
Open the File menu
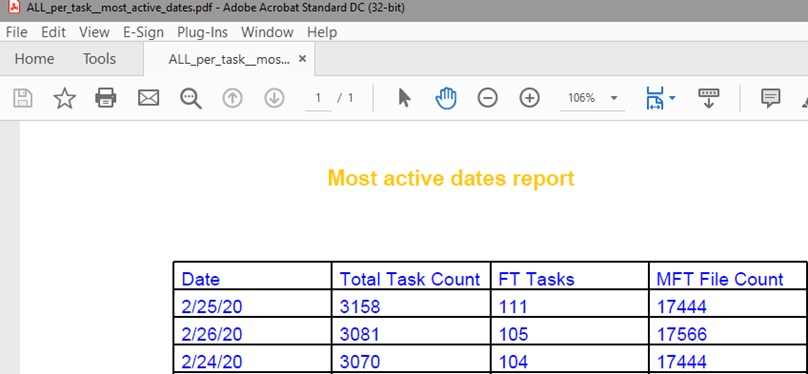(x=16, y=32)
